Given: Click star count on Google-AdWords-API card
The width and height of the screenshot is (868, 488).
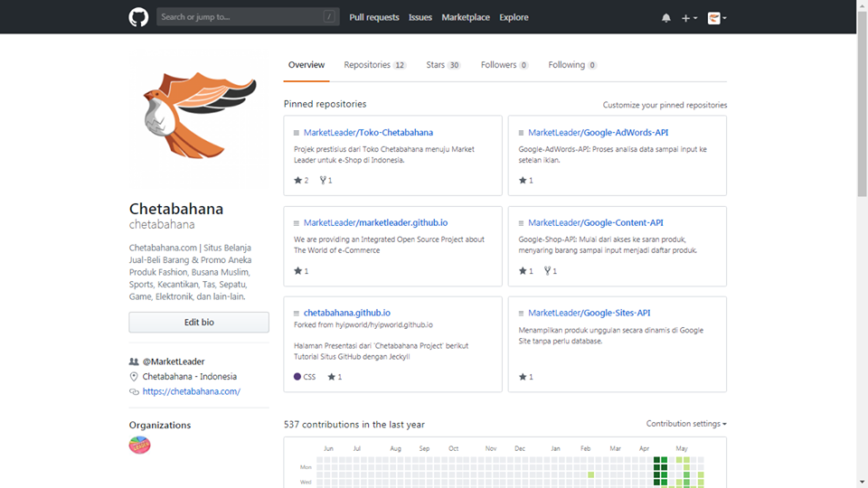Looking at the screenshot, I should (526, 181).
